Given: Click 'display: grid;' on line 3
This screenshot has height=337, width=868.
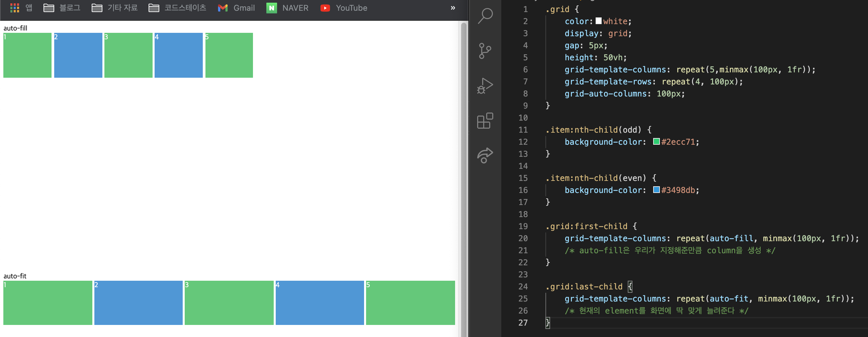Looking at the screenshot, I should tap(598, 33).
